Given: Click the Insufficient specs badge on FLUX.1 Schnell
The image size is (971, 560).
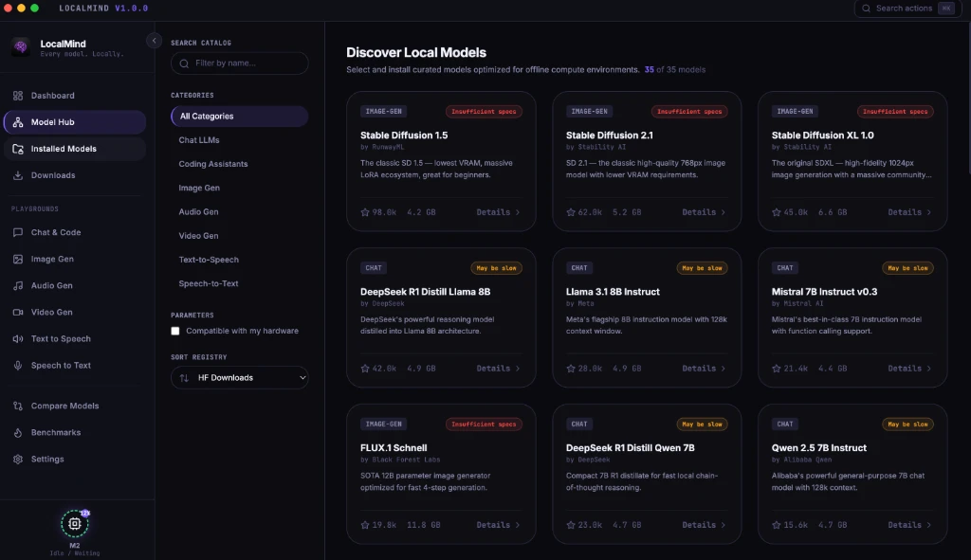Looking at the screenshot, I should (x=484, y=425).
